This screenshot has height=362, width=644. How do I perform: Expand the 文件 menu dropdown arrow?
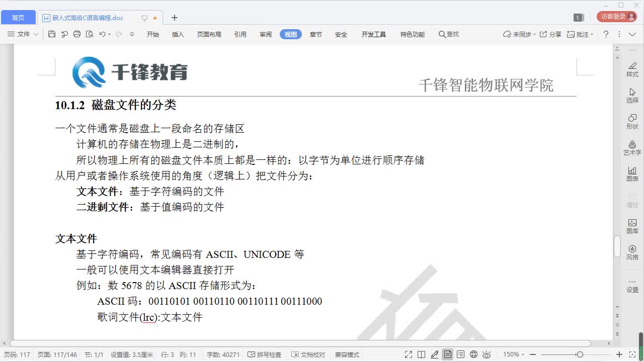(x=35, y=34)
